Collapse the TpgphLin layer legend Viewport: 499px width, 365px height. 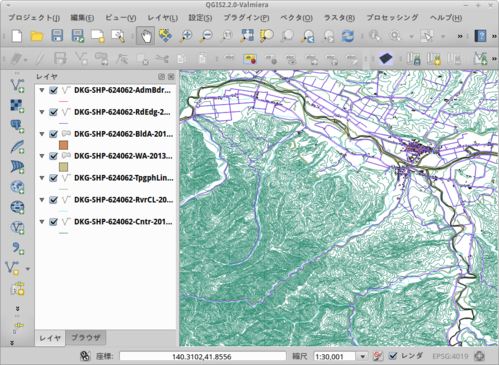pyautogui.click(x=42, y=178)
